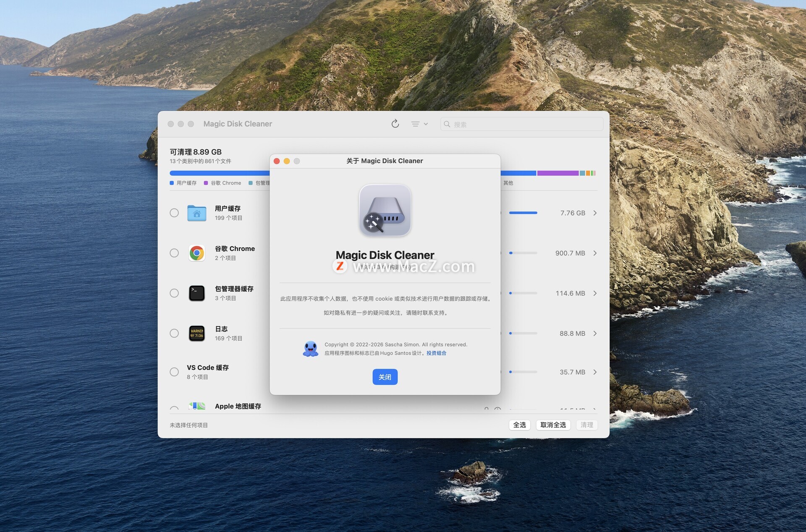Screen dimensions: 806x532
Task: Click the 包管理器缓存 terminal icon
Action: click(196, 293)
